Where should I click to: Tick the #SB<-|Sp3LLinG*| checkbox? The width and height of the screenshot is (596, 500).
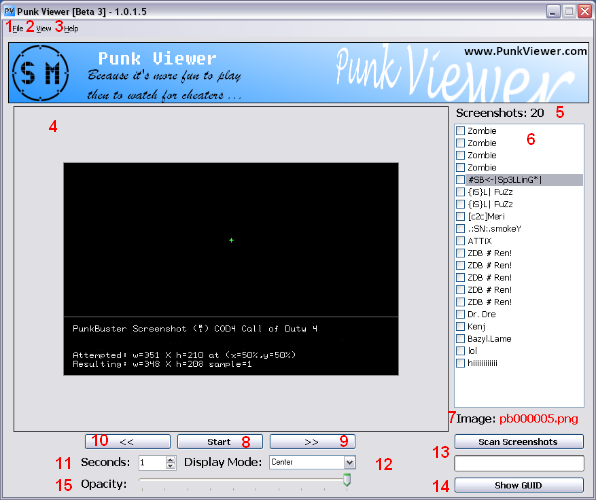tap(460, 179)
